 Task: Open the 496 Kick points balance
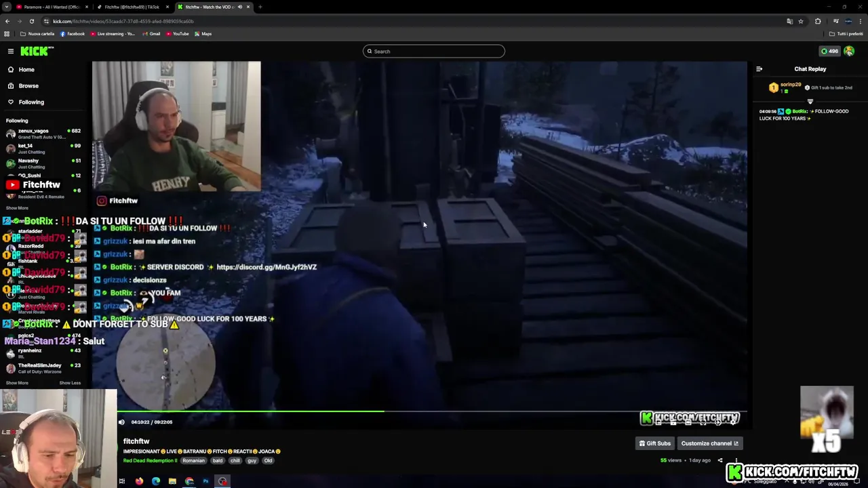click(x=829, y=51)
